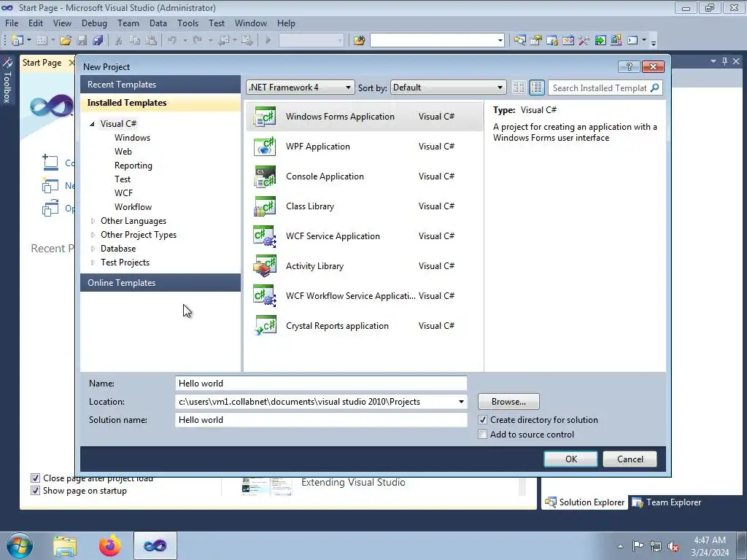Open the Toolbox side panel tab
The image size is (747, 560).
click(7, 82)
